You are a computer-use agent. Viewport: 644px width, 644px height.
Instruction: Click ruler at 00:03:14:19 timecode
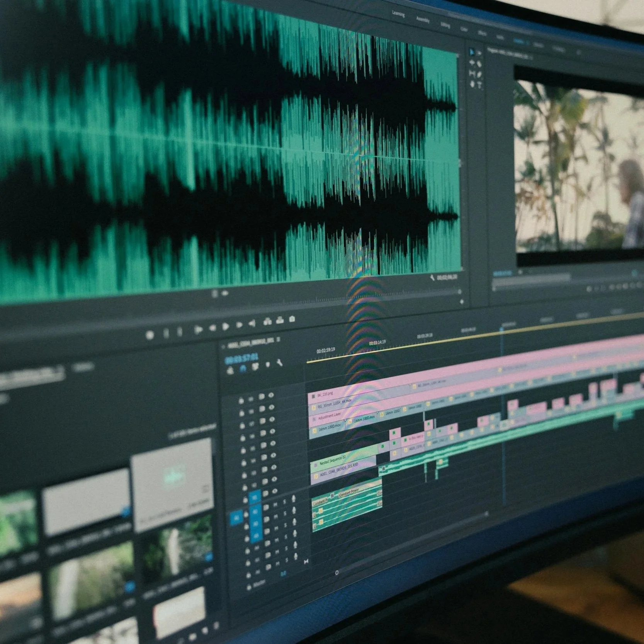tap(377, 343)
